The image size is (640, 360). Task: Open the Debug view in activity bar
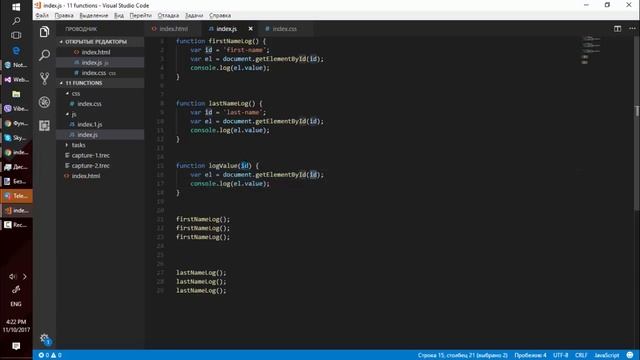tap(44, 102)
